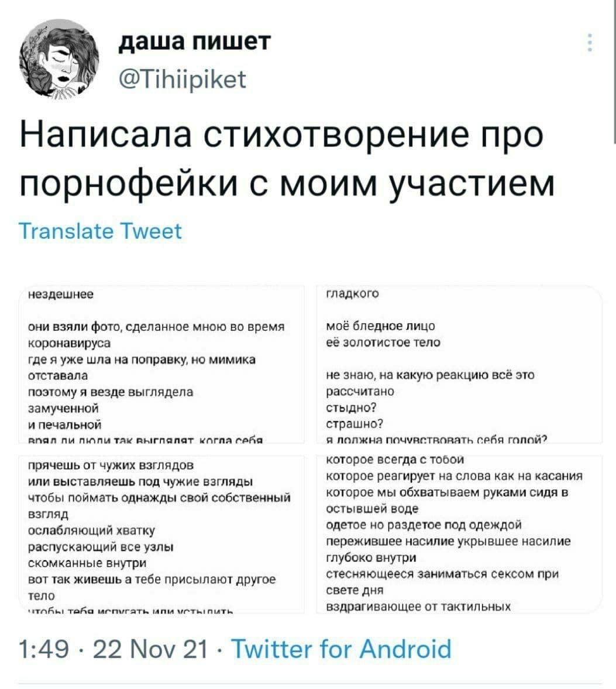
Task: Open the display name даша пишет
Action: [x=194, y=41]
